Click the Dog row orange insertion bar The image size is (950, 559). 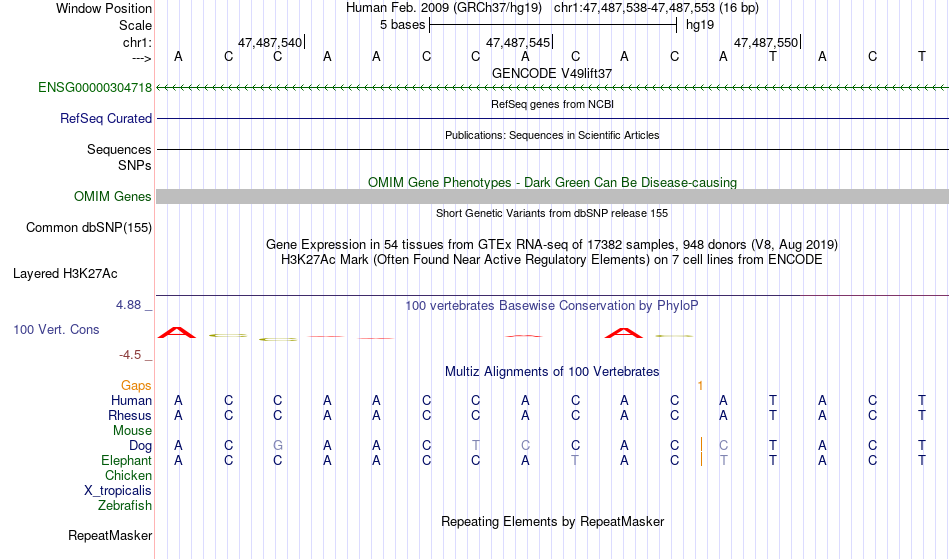tap(701, 445)
